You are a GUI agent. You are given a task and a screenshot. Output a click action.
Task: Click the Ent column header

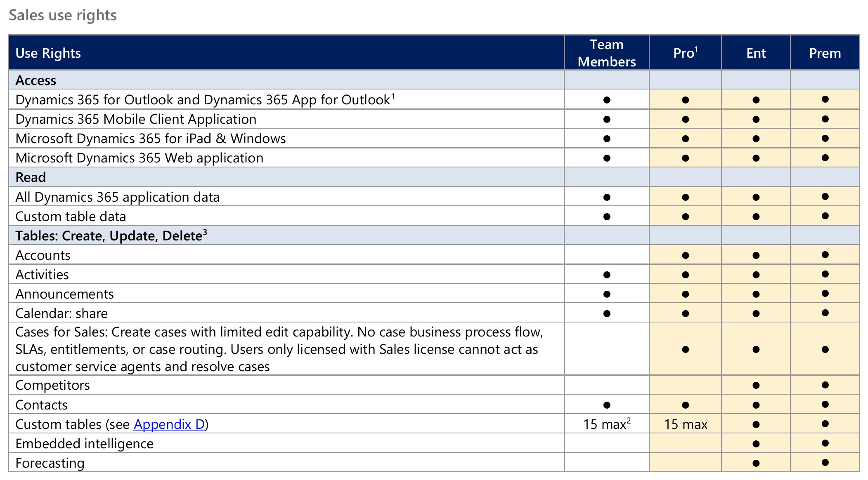click(x=756, y=53)
